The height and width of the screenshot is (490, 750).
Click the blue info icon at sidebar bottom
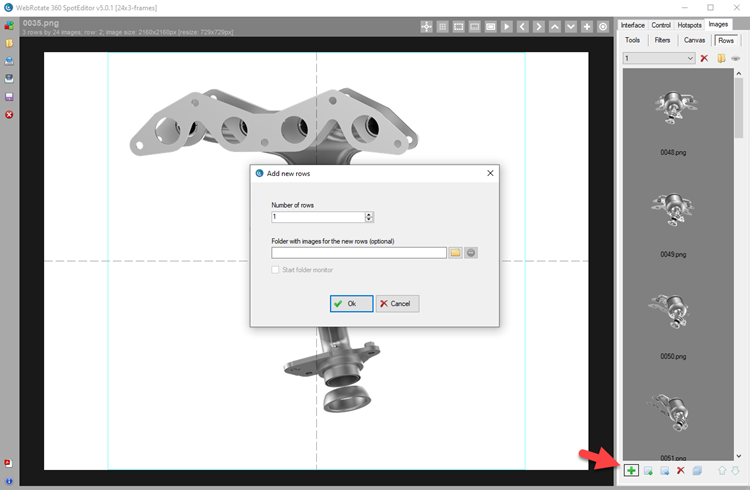tap(9, 481)
